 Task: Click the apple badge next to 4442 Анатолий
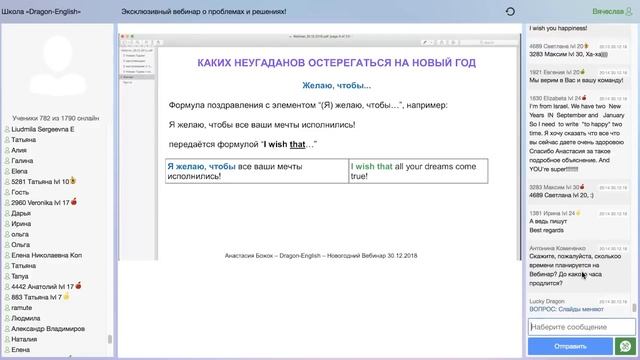pos(78,286)
